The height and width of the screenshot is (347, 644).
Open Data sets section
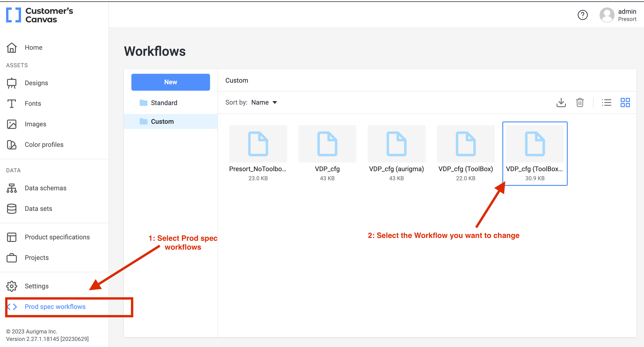[x=38, y=209]
